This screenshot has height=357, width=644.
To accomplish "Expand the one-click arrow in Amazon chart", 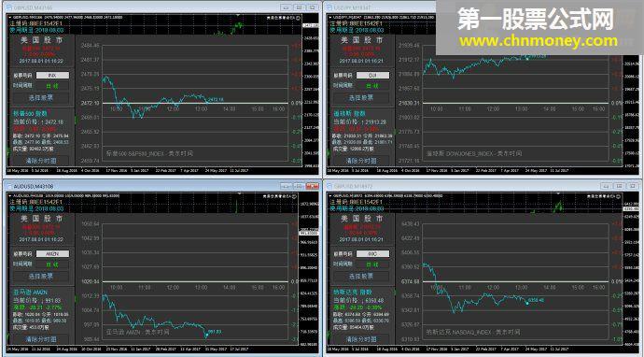I will (x=9, y=196).
